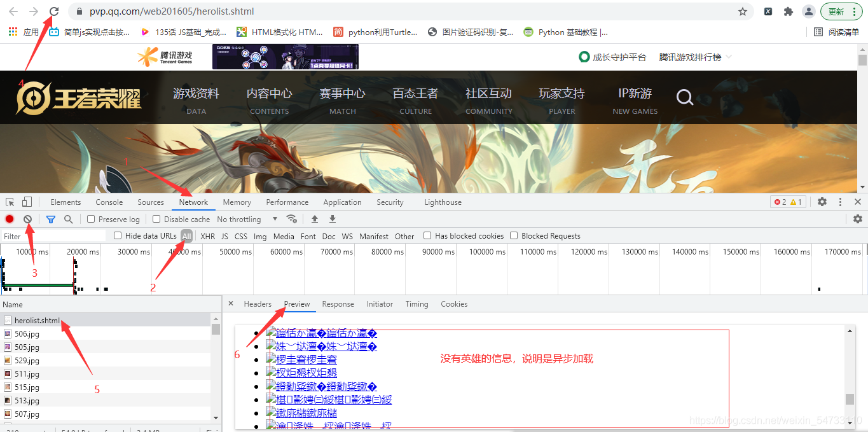
Task: Open DevTools settings gear icon
Action: click(x=822, y=202)
